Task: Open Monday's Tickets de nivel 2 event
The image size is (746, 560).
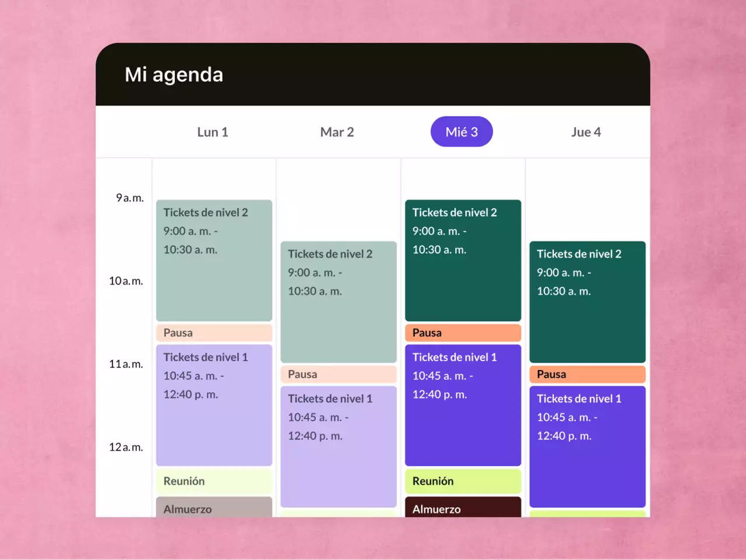Action: tap(214, 260)
